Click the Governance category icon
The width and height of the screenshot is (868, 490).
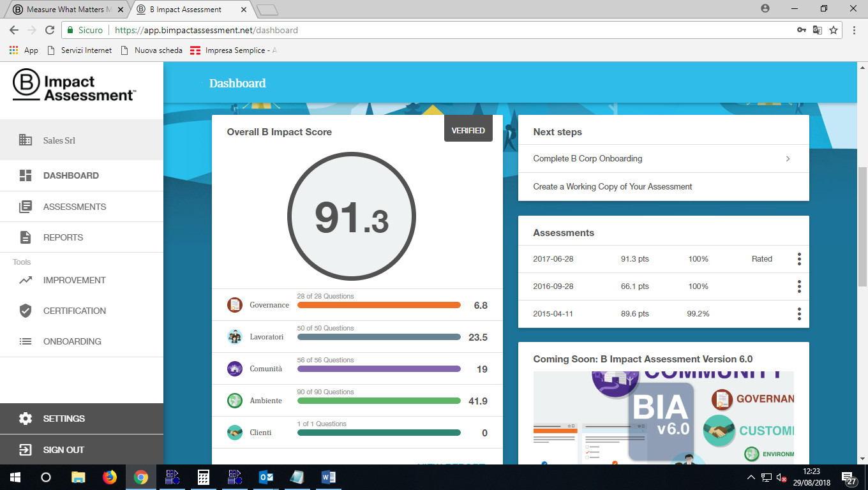[x=235, y=305]
